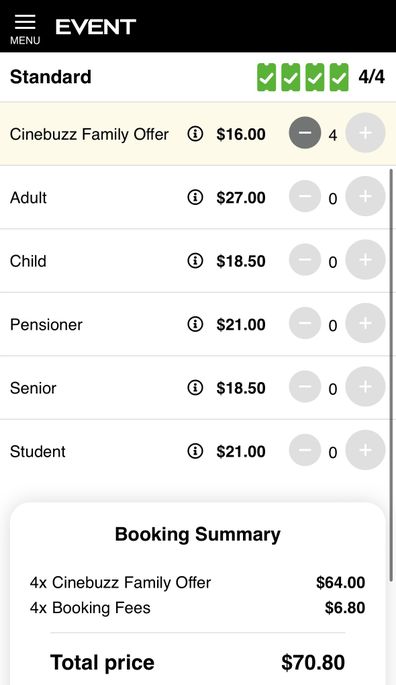Open the hamburger MENU icon
The image size is (396, 685).
(x=25, y=29)
